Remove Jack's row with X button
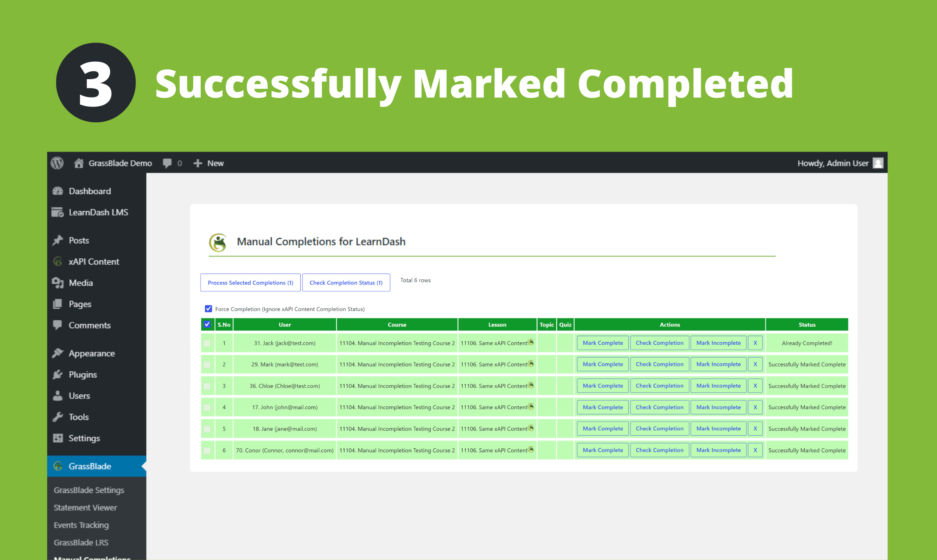 [x=755, y=343]
